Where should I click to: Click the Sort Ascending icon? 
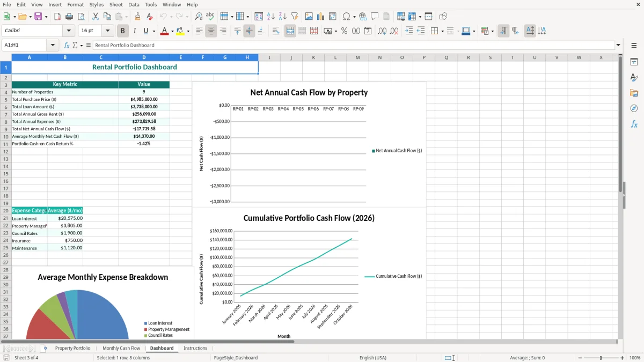pos(270,17)
